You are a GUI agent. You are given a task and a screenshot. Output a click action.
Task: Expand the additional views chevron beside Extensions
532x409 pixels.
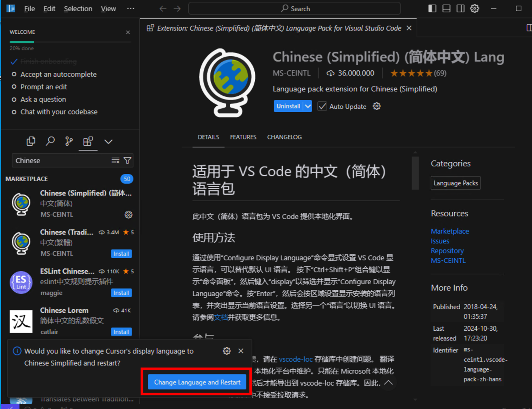(x=108, y=142)
